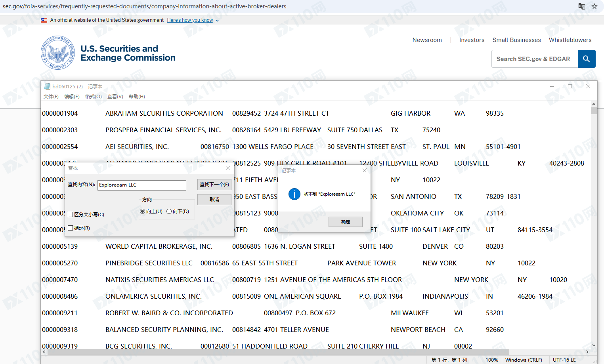Click the 'Here's how you know' link
The height and width of the screenshot is (364, 604).
[x=190, y=20]
